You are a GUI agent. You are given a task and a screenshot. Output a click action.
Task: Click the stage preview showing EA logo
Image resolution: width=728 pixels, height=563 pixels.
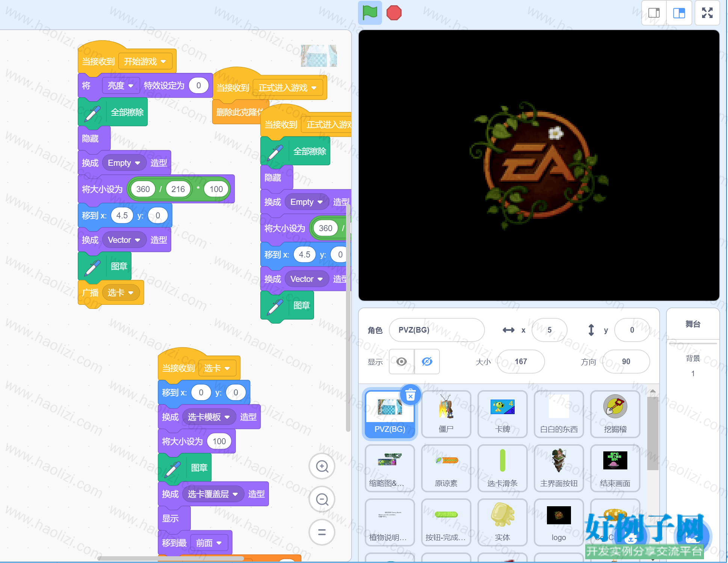(x=539, y=165)
